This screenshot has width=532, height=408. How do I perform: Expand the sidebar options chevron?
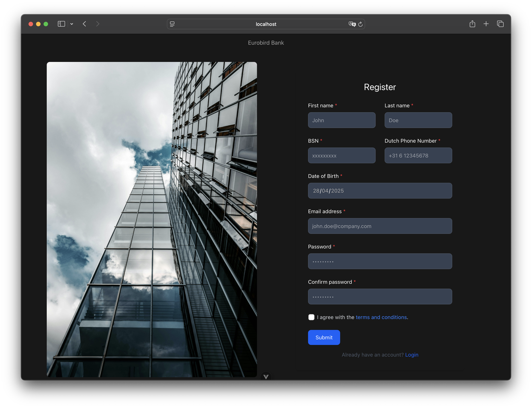pyautogui.click(x=71, y=23)
